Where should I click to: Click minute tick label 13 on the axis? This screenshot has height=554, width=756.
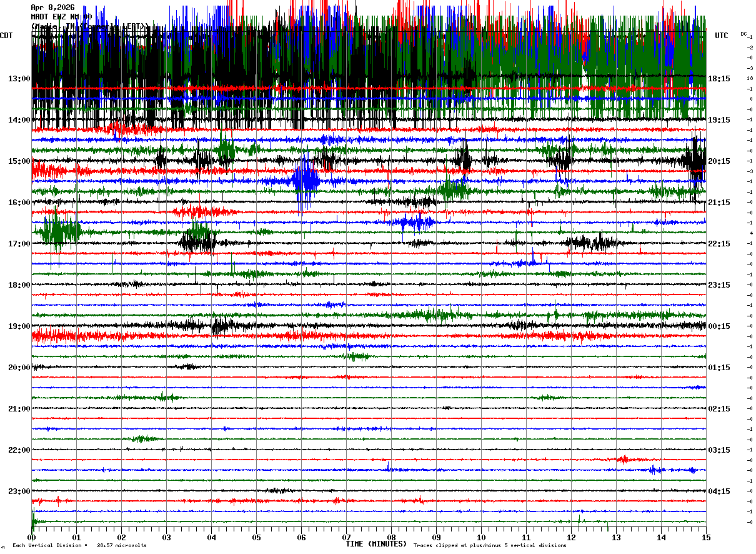616,537
